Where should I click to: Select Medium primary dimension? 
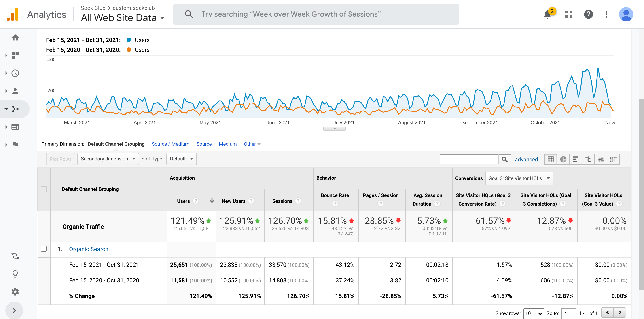point(227,144)
